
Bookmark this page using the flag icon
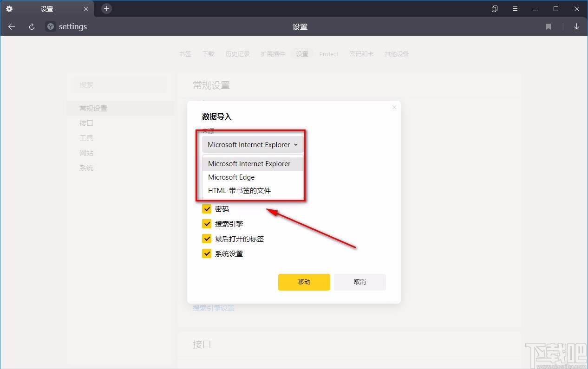[548, 26]
